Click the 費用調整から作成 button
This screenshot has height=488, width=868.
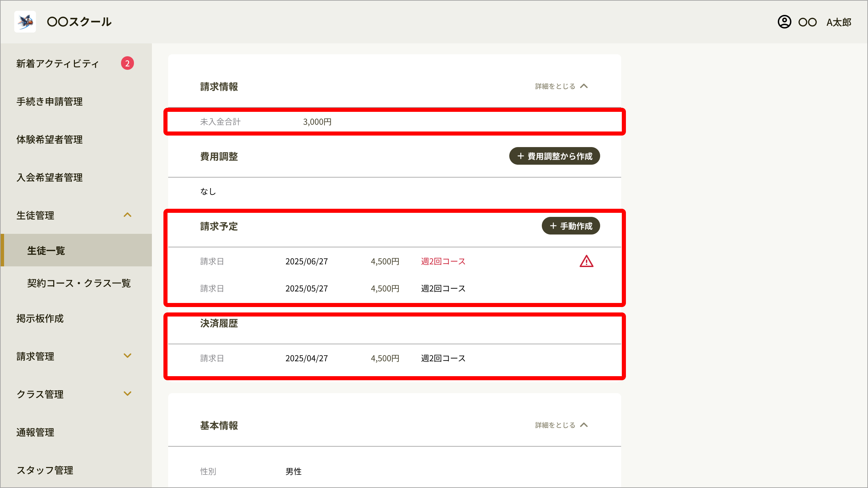point(555,156)
